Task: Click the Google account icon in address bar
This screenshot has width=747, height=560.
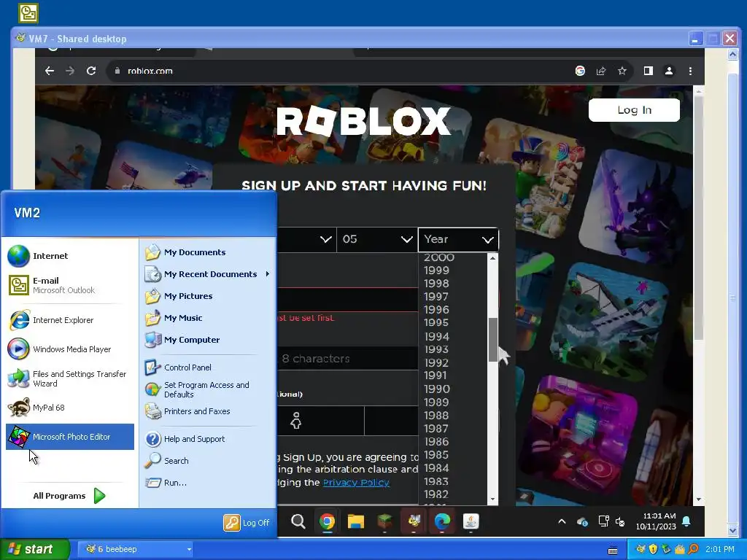Action: [580, 71]
